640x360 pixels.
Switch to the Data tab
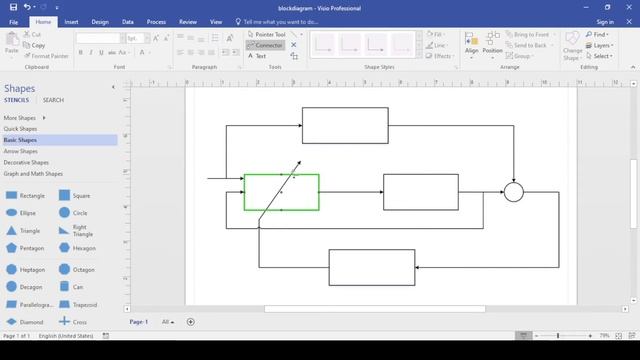click(x=128, y=22)
